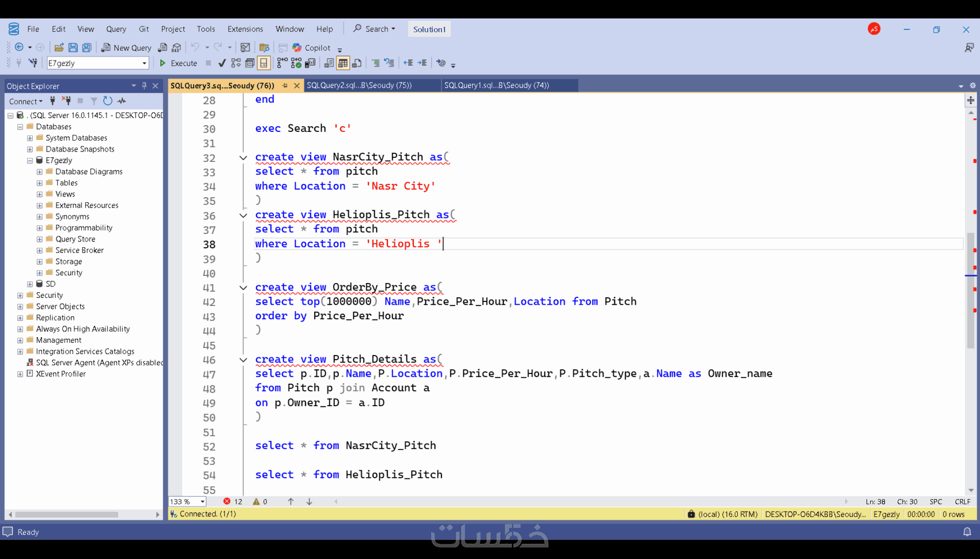
Task: Select Results to File output mode
Action: coord(357,63)
